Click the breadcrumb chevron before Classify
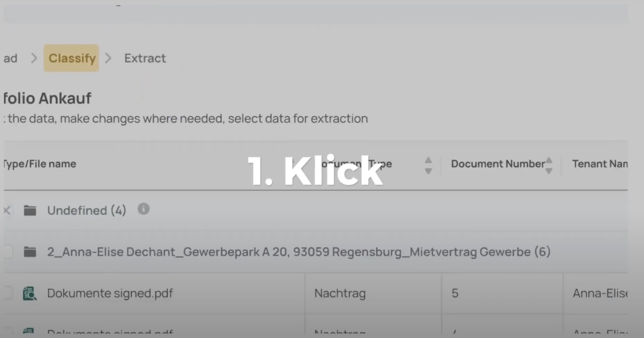The height and width of the screenshot is (338, 644). pos(34,58)
